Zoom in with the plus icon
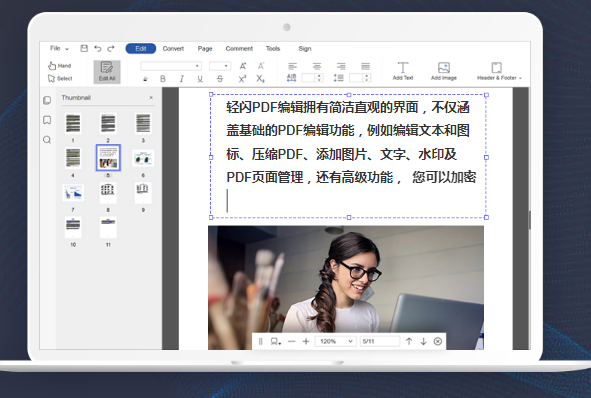 coord(306,341)
